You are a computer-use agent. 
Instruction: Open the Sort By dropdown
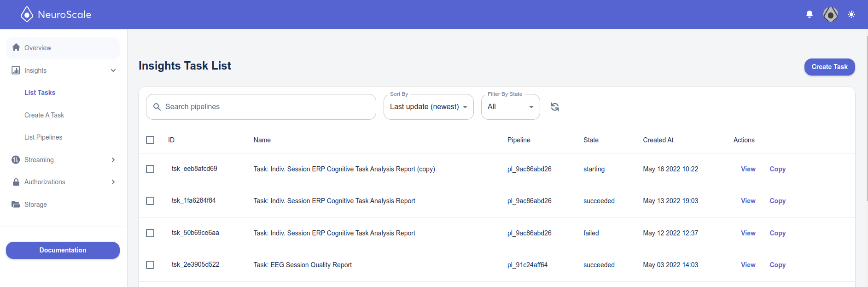click(429, 107)
